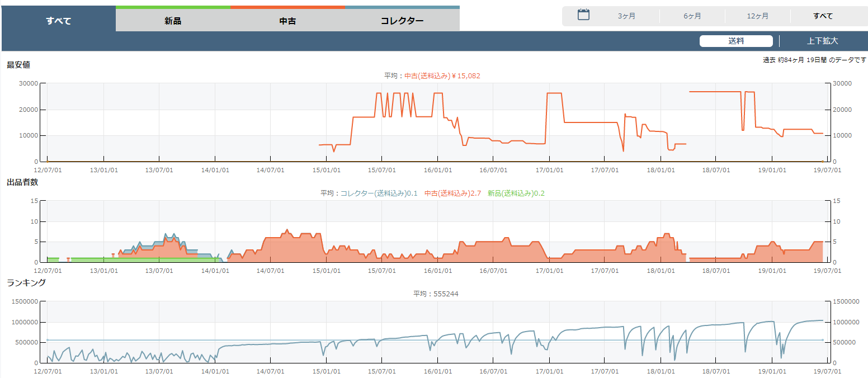Image resolution: width=868 pixels, height=378 pixels.
Task: Open the コレクター tab
Action: click(402, 21)
